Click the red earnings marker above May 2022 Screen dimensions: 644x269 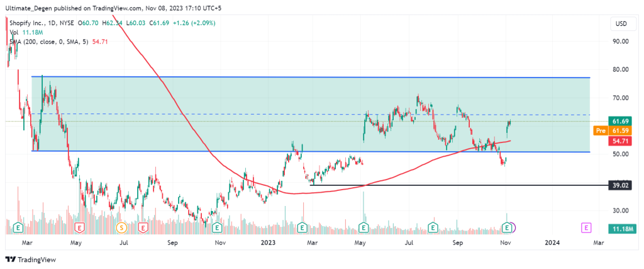pyautogui.click(x=80, y=227)
